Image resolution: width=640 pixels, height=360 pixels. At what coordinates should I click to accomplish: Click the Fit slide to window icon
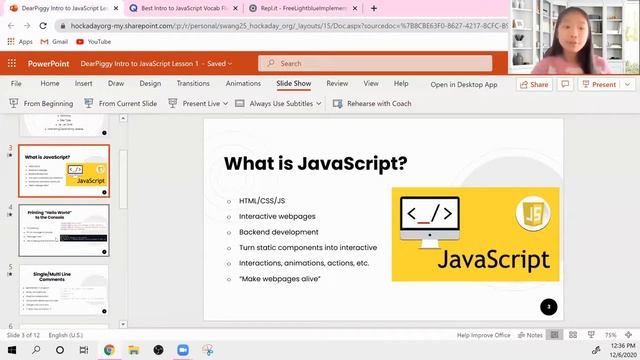pyautogui.click(x=629, y=335)
